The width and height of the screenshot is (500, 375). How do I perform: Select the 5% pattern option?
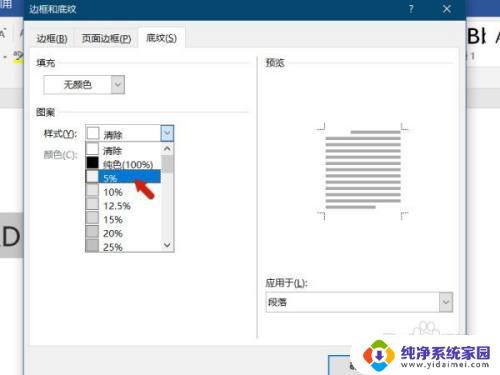pyautogui.click(x=123, y=177)
